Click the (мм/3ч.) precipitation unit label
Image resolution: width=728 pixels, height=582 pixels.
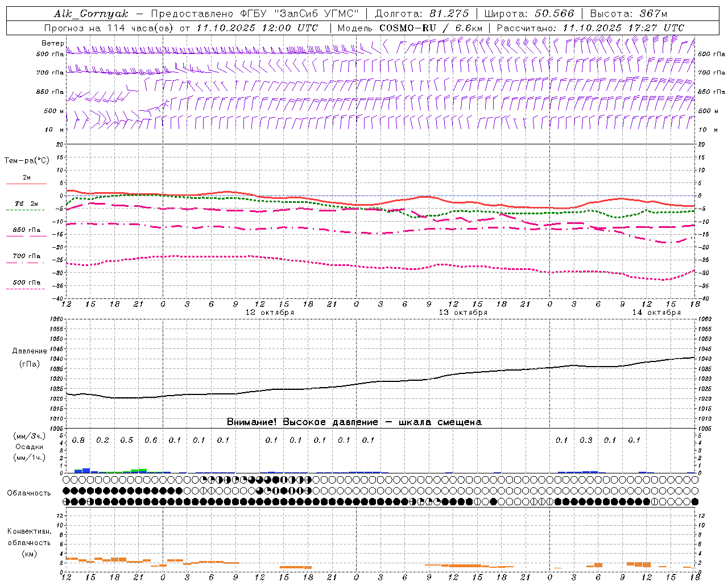(29, 436)
